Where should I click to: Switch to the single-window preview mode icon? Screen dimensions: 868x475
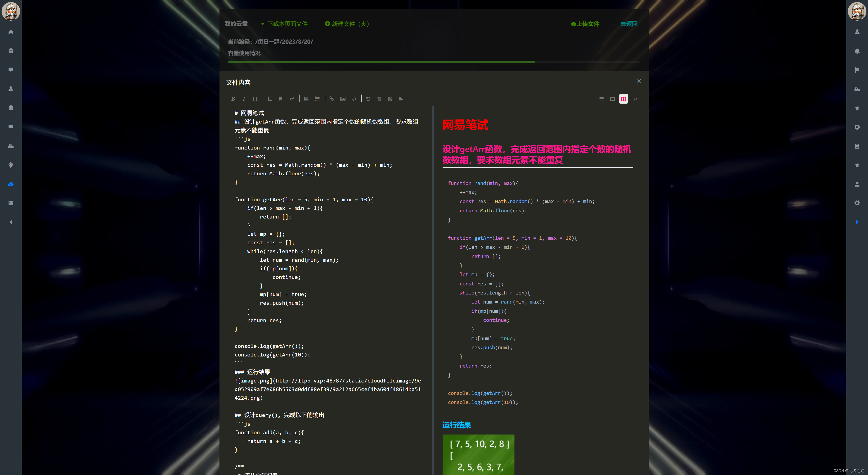tap(613, 99)
